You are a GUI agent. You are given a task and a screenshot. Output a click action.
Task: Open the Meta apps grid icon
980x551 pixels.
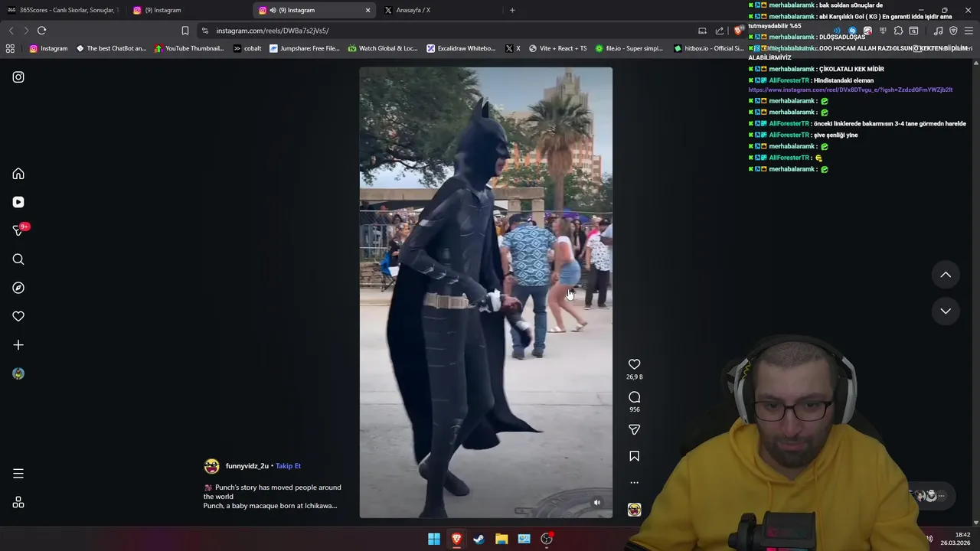[18, 503]
